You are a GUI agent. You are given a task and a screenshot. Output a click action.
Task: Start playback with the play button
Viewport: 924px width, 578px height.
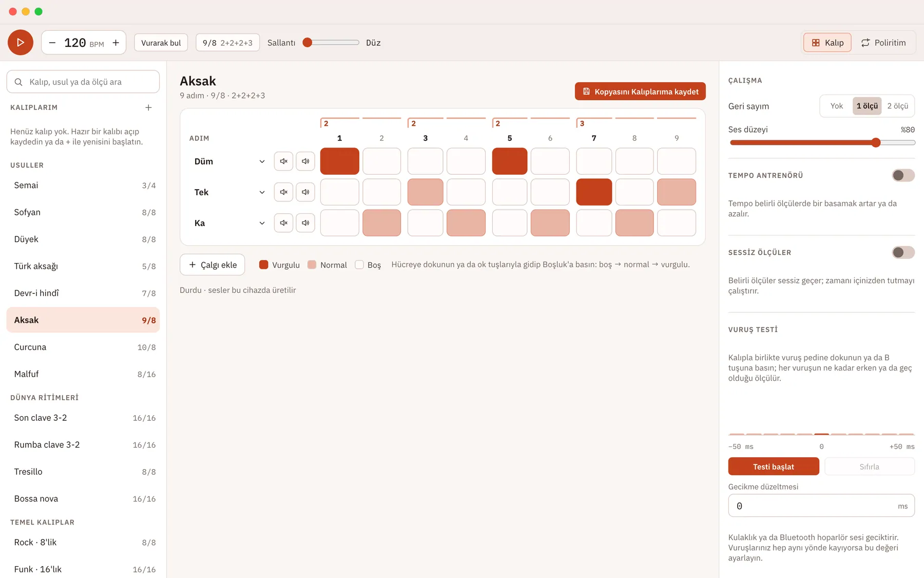click(21, 43)
